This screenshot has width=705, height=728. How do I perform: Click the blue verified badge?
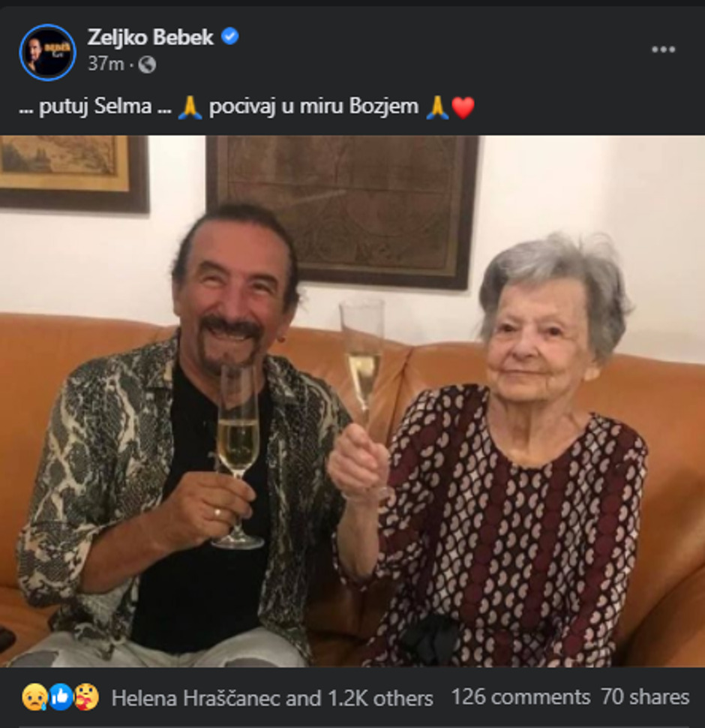click(x=230, y=36)
